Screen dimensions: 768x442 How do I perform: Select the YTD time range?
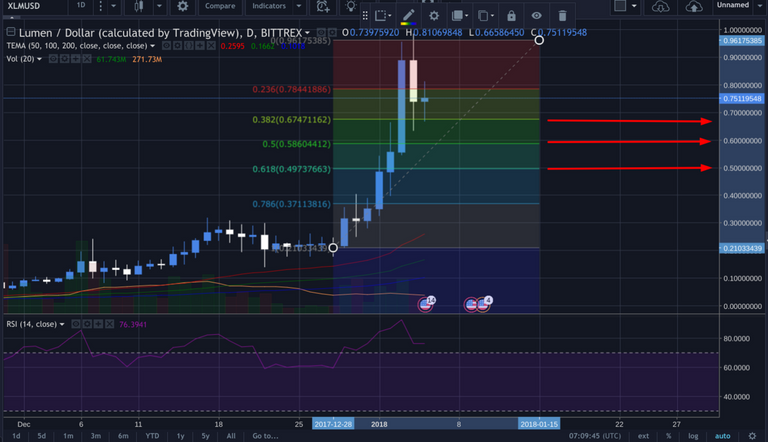tap(152, 436)
